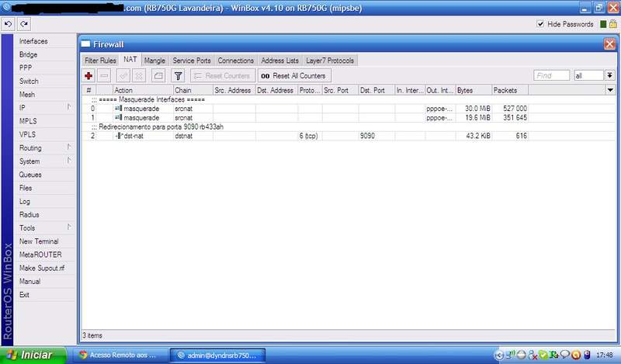Close the Firewall window
The width and height of the screenshot is (621, 364).
tap(609, 44)
